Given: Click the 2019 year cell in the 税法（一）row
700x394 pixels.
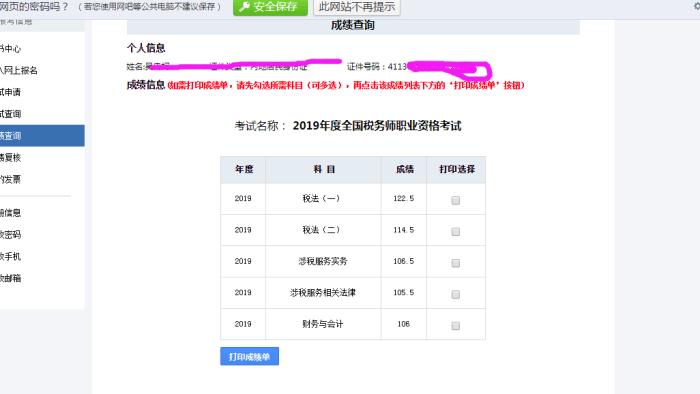Looking at the screenshot, I should pyautogui.click(x=243, y=199).
